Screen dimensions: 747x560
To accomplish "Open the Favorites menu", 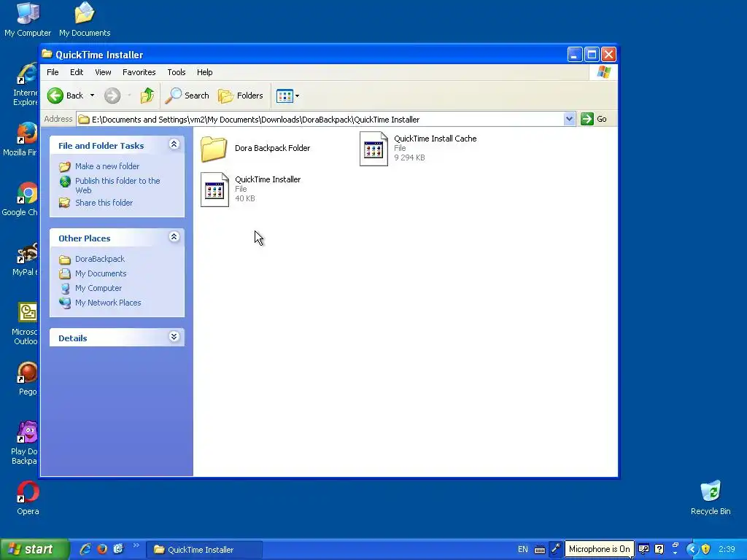I will click(x=139, y=72).
